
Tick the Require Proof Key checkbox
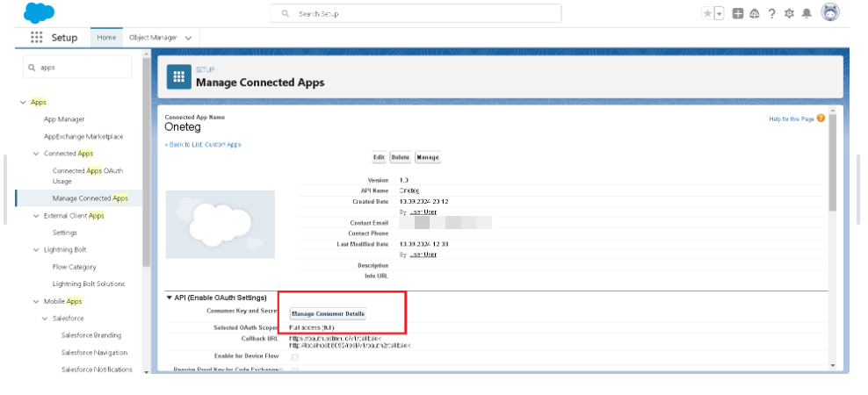point(294,370)
